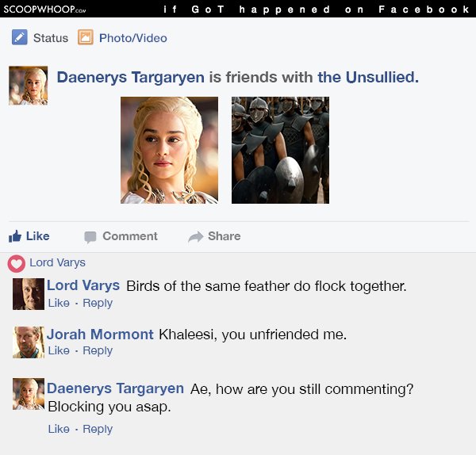The height and width of the screenshot is (455, 476).
Task: Click the pink heart reaction icon
Action: 17,263
